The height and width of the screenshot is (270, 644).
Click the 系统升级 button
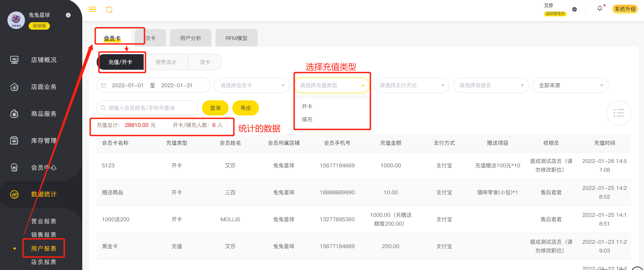click(625, 9)
